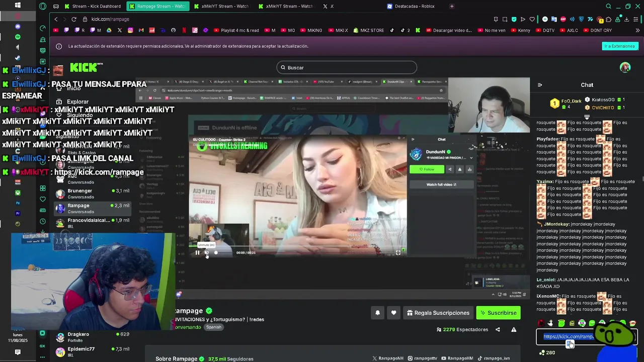Viewport: 644px width, 362px height.
Task: Open the user profile avatar menu
Action: tap(625, 67)
